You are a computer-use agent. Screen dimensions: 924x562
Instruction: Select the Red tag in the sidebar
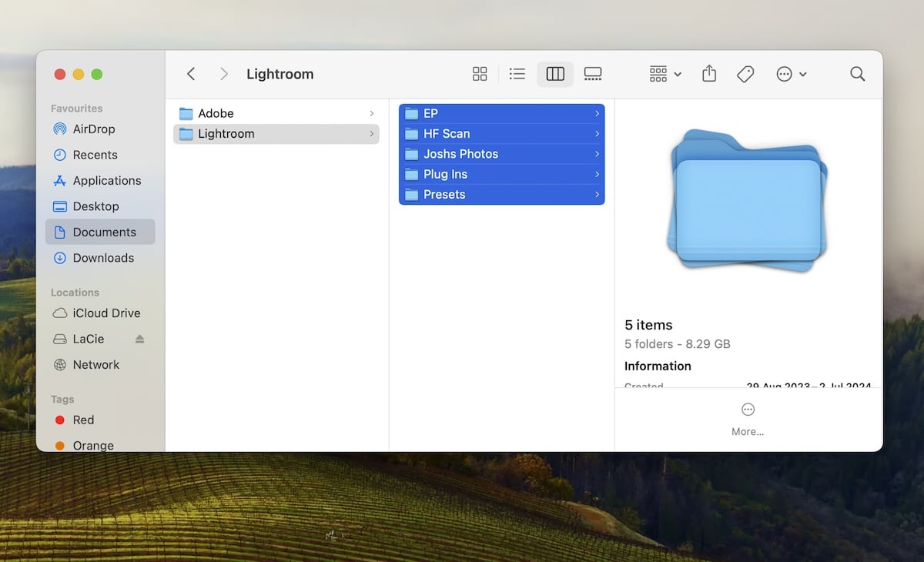(x=82, y=420)
